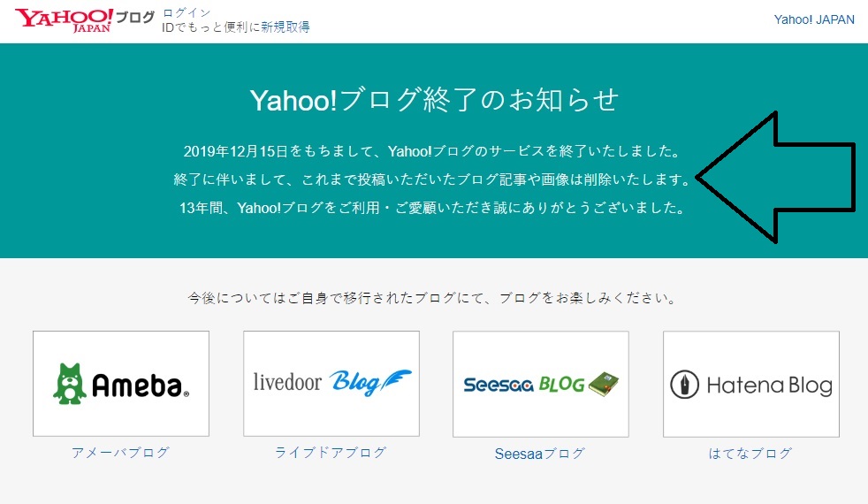This screenshot has width=868, height=504.
Task: Open the ログイン link
Action: pos(187,12)
